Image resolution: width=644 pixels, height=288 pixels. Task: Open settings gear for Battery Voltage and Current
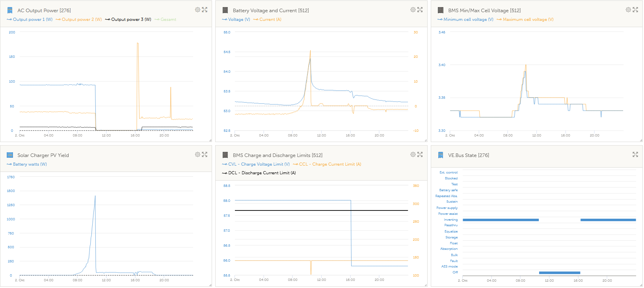[413, 10]
